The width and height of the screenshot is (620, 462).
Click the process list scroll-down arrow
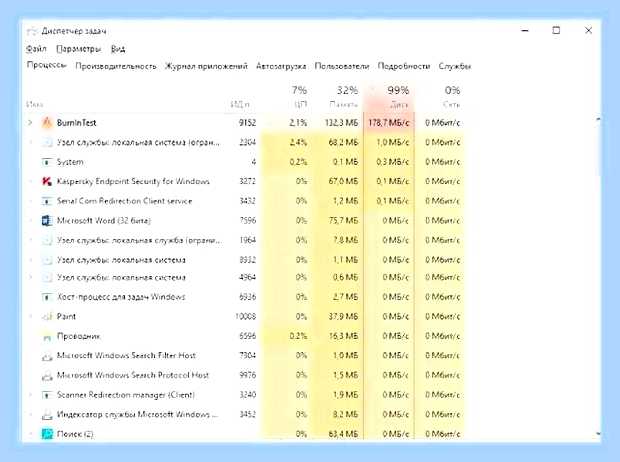click(598, 434)
